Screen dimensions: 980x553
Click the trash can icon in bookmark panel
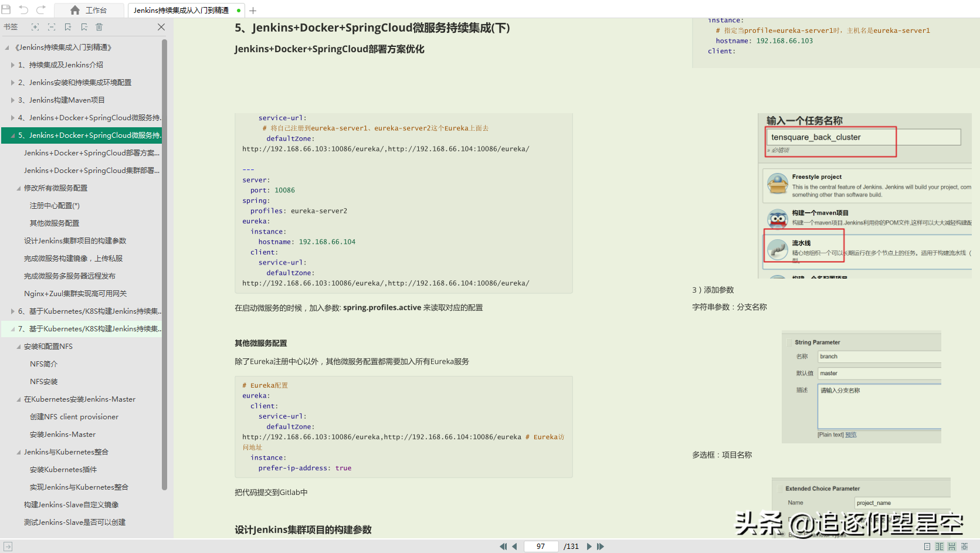(x=99, y=27)
